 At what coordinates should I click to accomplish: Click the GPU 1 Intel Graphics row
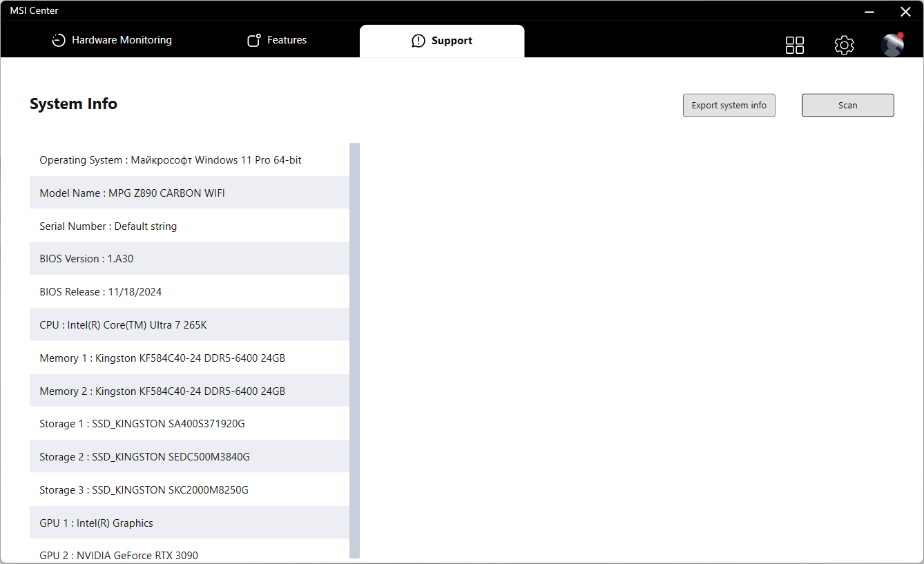[189, 523]
